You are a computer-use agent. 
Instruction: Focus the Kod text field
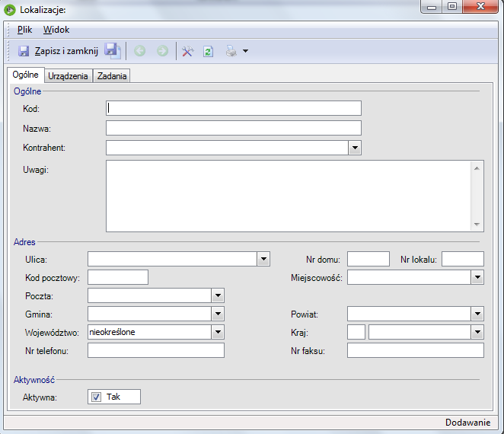coord(234,108)
